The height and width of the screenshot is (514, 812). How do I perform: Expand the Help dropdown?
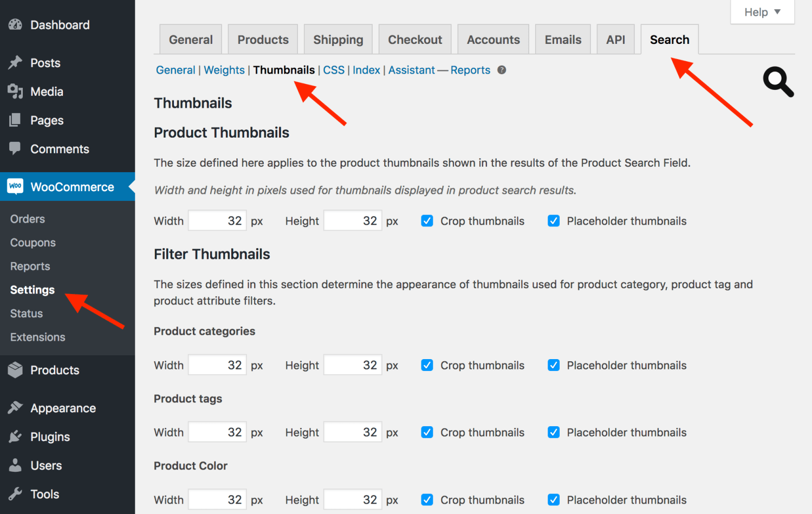click(762, 12)
